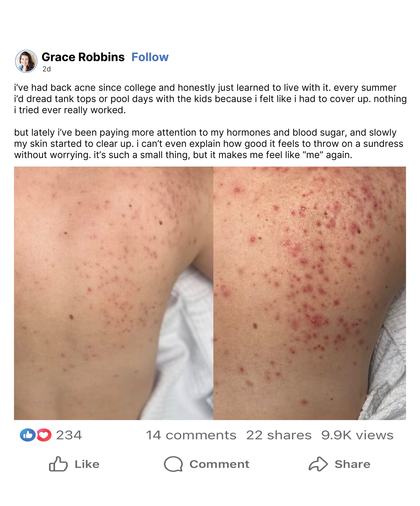Tap the outlined thumbs-up Like icon
Image resolution: width=420 pixels, height=506 pixels.
(58, 464)
